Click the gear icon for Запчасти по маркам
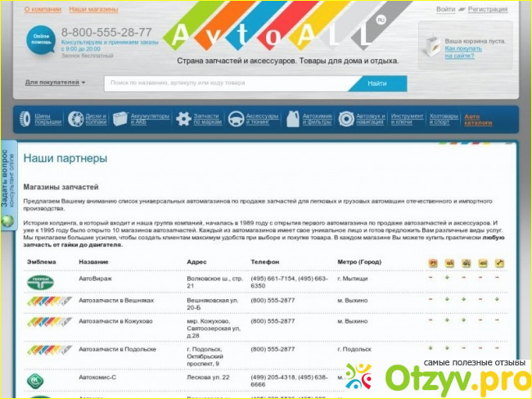The image size is (532, 399). 183,120
